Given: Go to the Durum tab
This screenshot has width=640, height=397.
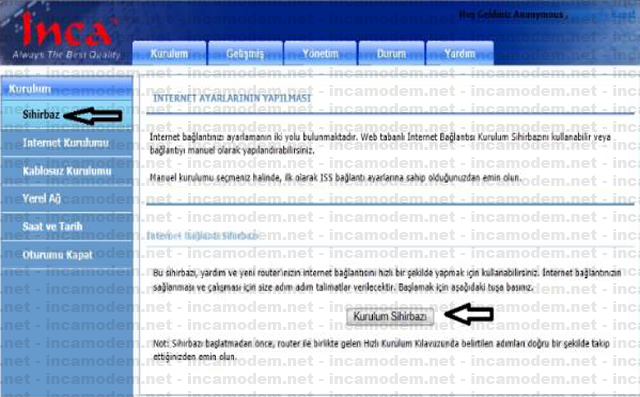Looking at the screenshot, I should [x=391, y=53].
